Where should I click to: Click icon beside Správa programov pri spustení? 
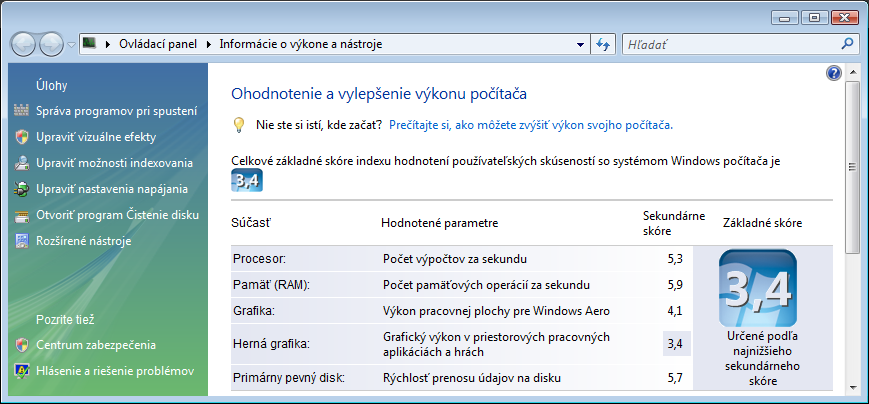point(22,111)
